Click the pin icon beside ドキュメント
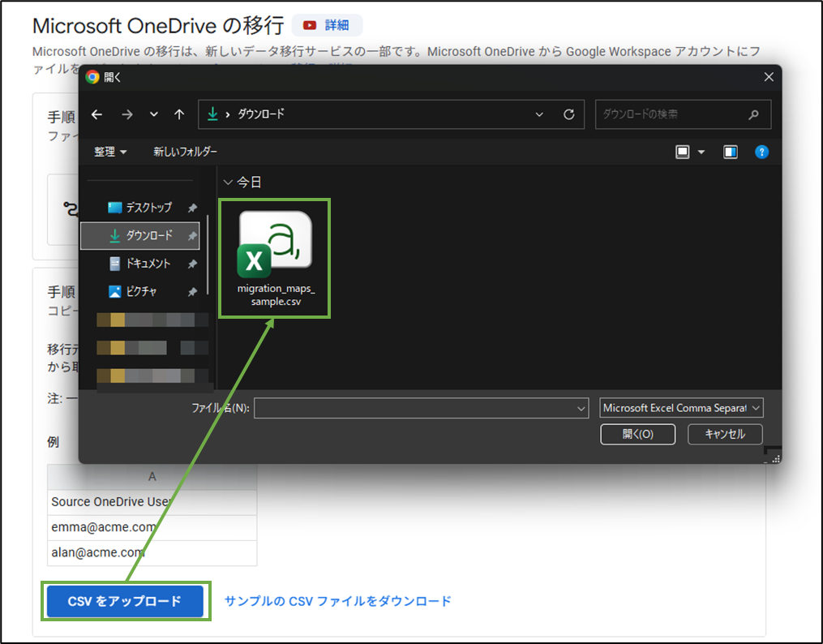The width and height of the screenshot is (823, 644). (193, 264)
